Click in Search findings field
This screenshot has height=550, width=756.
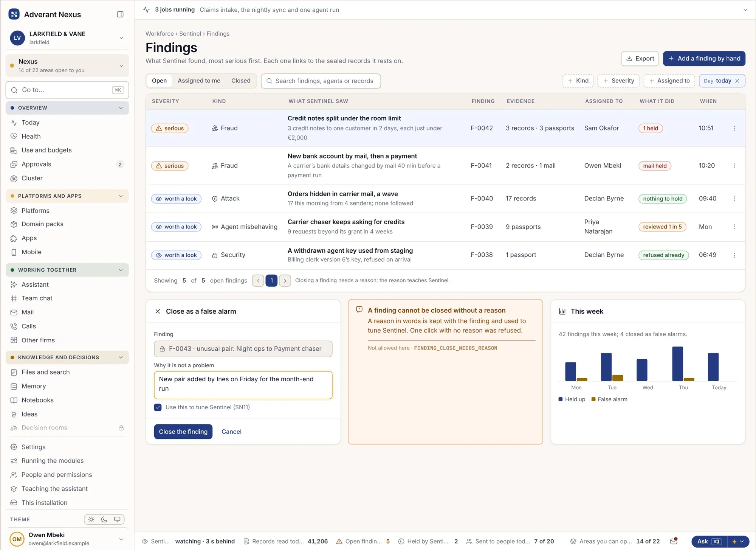click(321, 81)
